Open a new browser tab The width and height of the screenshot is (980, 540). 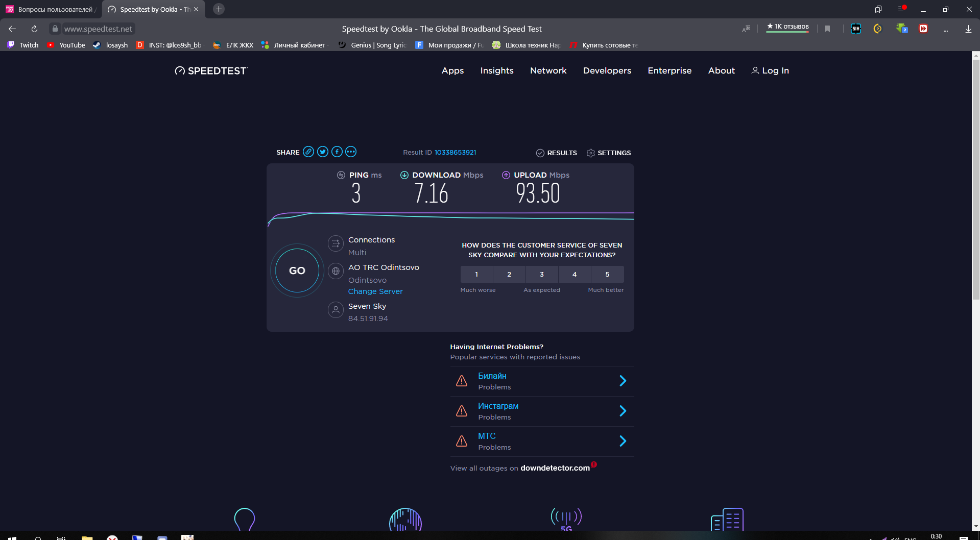[x=219, y=9]
